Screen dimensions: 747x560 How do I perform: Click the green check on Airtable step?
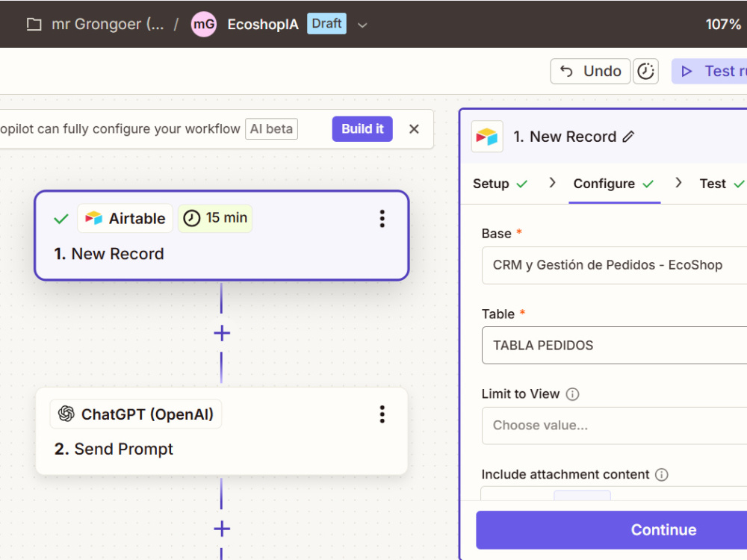click(61, 219)
